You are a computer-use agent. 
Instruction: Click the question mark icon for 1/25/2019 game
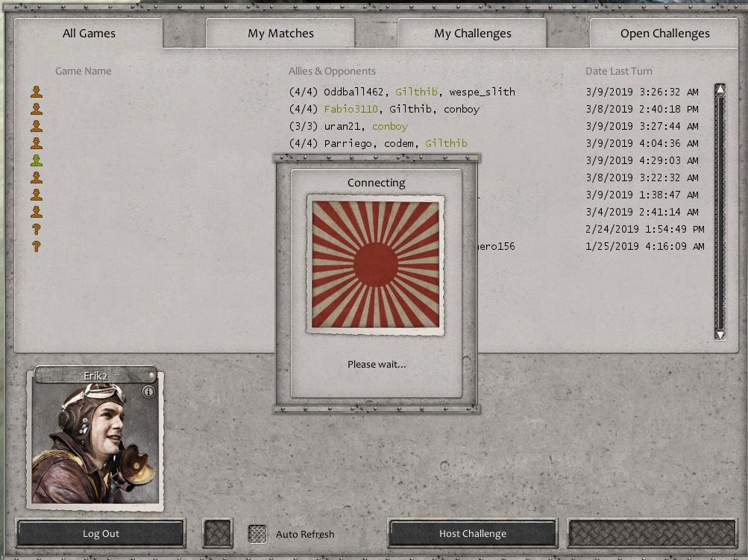tap(37, 246)
